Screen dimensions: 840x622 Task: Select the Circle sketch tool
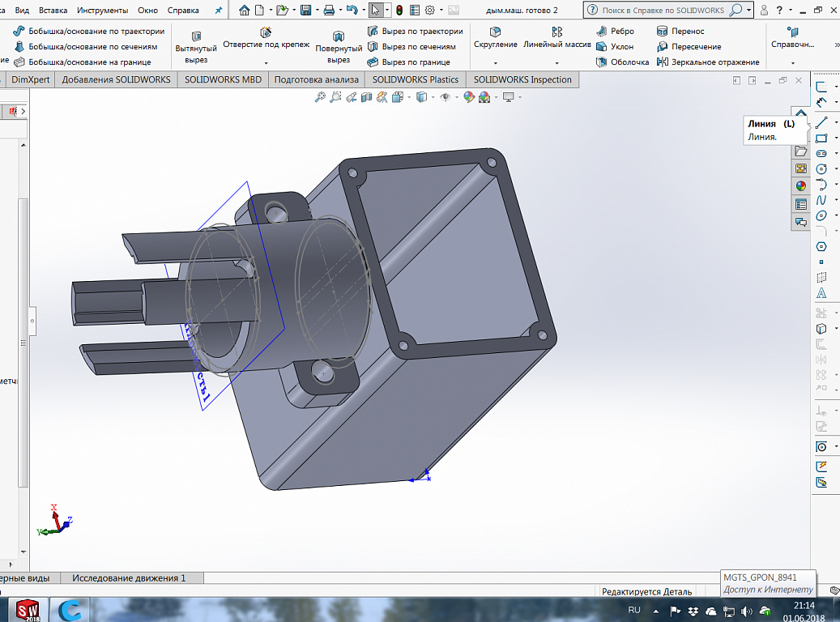click(821, 168)
